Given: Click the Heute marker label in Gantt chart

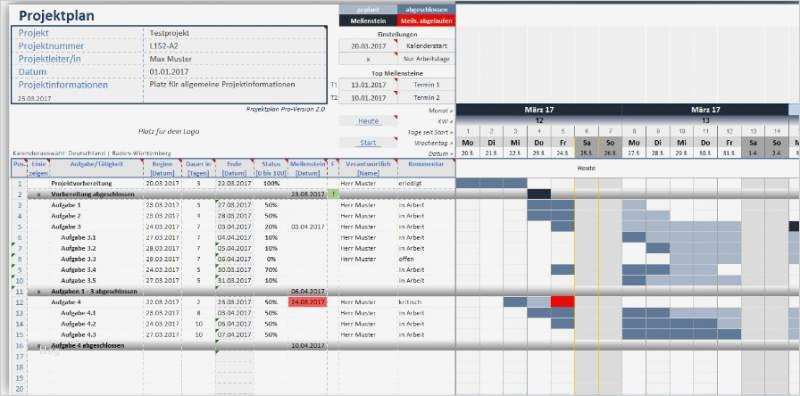Looking at the screenshot, I should tap(586, 167).
